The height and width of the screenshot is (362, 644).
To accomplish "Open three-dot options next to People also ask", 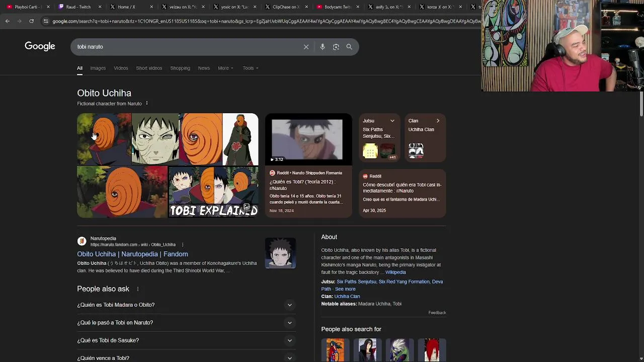I will click(137, 289).
